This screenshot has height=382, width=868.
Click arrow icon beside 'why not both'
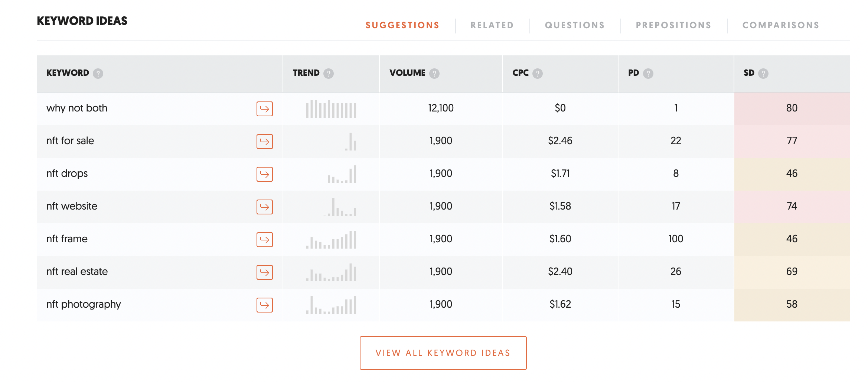(x=264, y=109)
